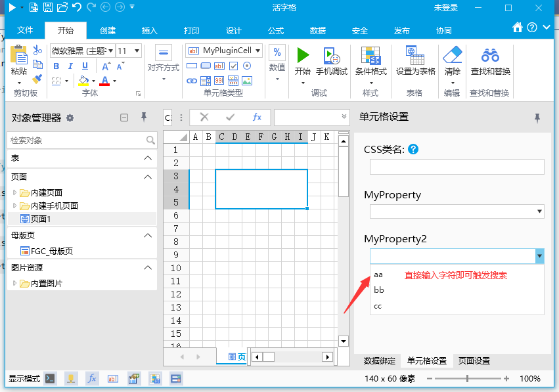Select the format painter brush
This screenshot has width=559, height=392.
pos(37,79)
